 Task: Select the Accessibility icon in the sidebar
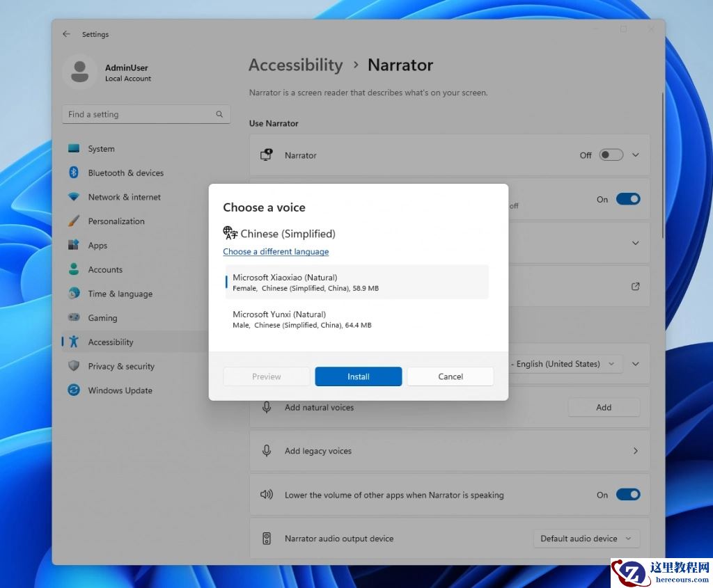(74, 342)
